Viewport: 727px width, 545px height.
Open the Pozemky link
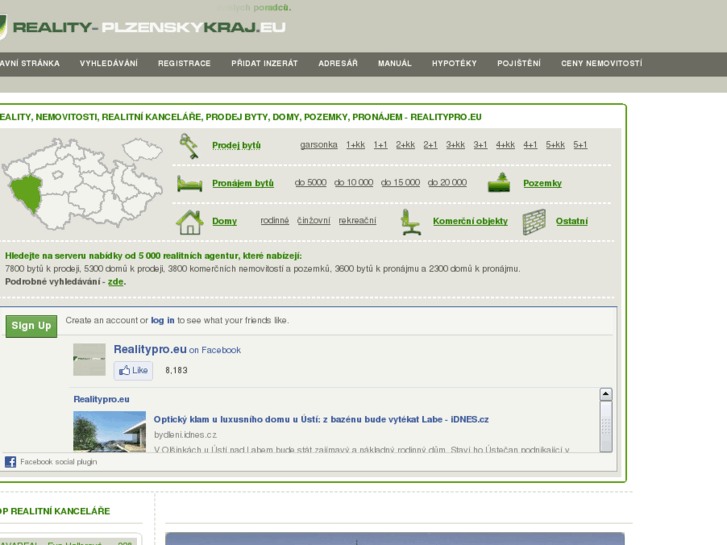pos(542,184)
